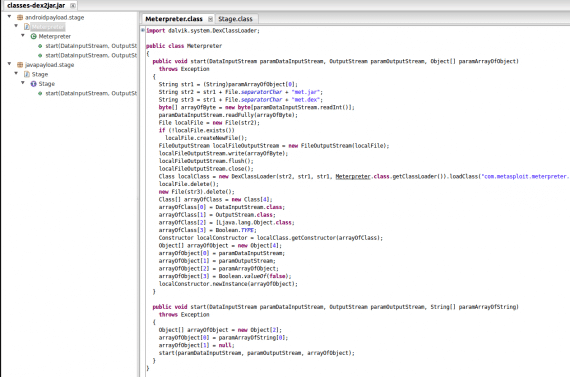Click 'localFileOutputStream.flush();' line
This screenshot has height=377, width=570.
(206, 161)
